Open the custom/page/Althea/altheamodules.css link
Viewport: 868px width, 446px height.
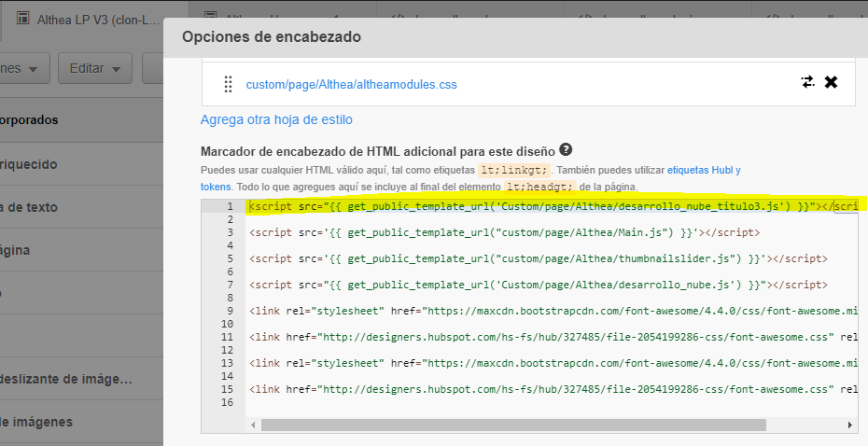[x=352, y=85]
